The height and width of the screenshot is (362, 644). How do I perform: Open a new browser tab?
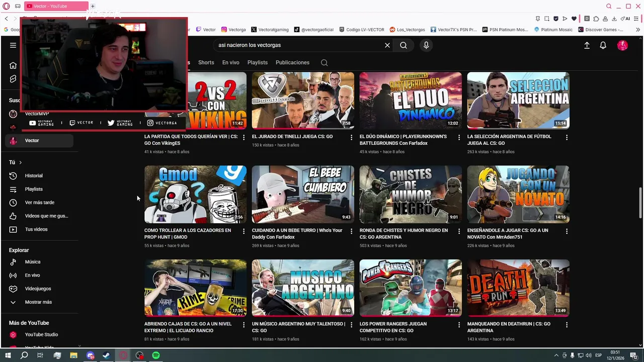coord(93,6)
